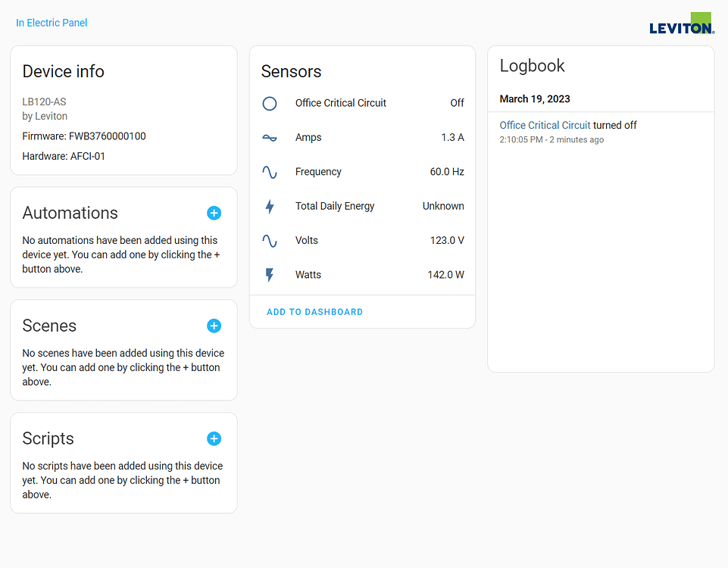The image size is (728, 568).
Task: Open the Volts sensor reading
Action: coord(362,240)
